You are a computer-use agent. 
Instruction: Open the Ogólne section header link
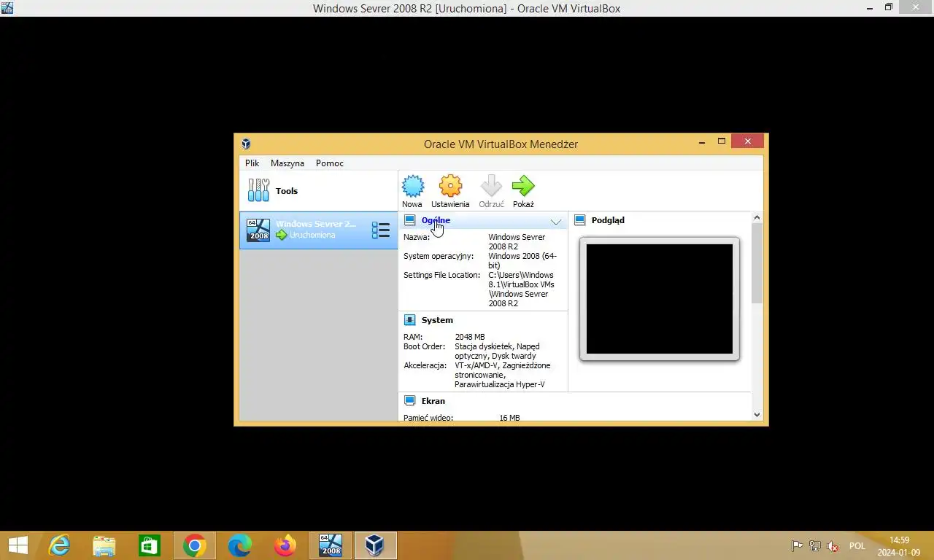click(436, 220)
